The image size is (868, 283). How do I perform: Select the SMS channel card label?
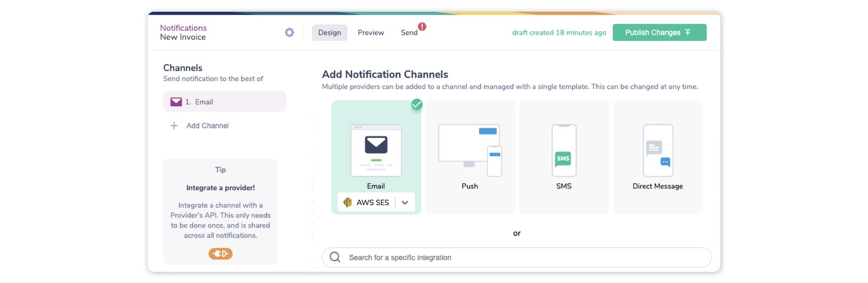[564, 186]
